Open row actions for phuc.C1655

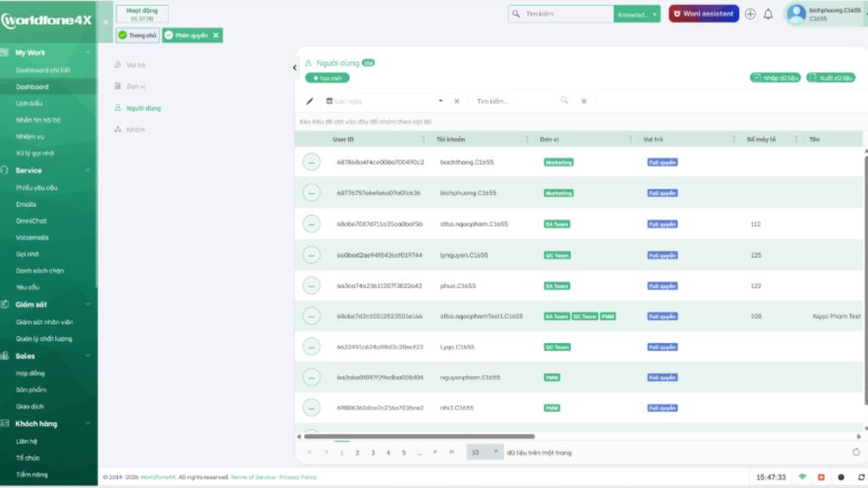pyautogui.click(x=312, y=286)
